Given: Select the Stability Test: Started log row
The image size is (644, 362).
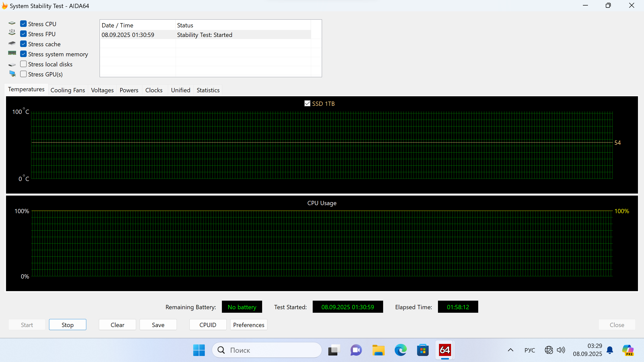Looking at the screenshot, I should 204,35.
